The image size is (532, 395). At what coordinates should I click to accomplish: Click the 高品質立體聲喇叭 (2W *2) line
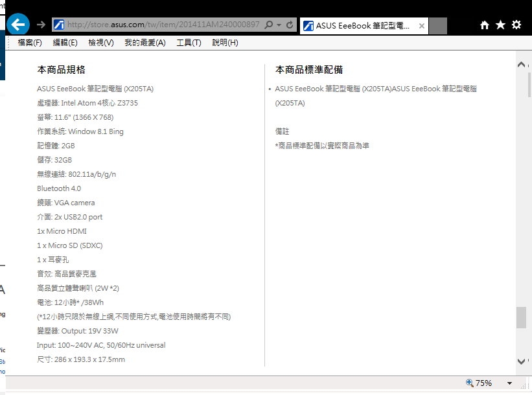coord(78,288)
